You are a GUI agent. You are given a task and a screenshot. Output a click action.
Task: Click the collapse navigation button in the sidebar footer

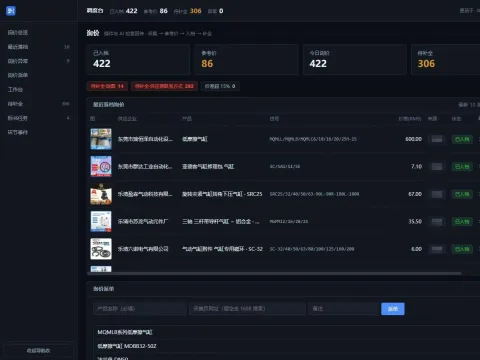pos(39,350)
